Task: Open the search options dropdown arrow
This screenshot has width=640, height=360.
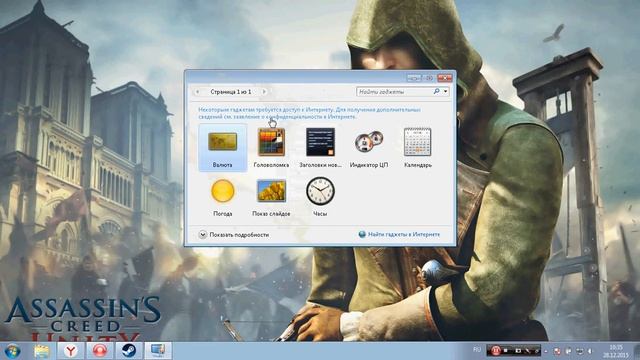Action: [446, 92]
